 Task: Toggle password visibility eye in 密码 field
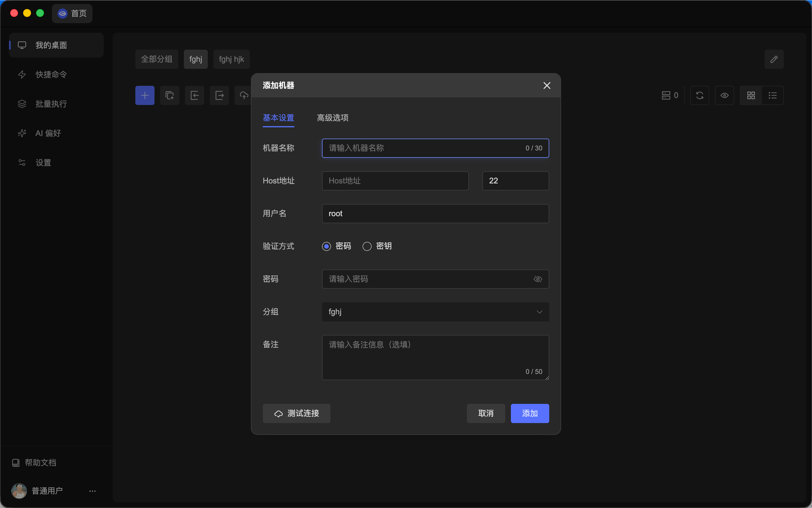pyautogui.click(x=538, y=279)
